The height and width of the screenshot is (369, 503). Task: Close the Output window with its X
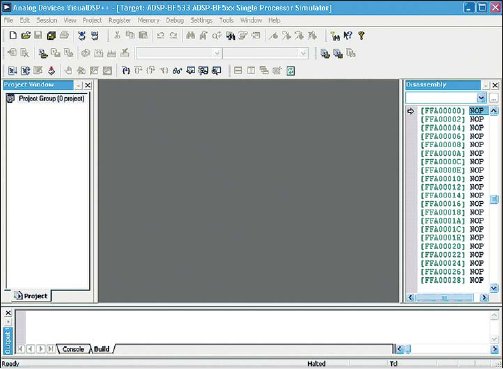[x=8, y=313]
